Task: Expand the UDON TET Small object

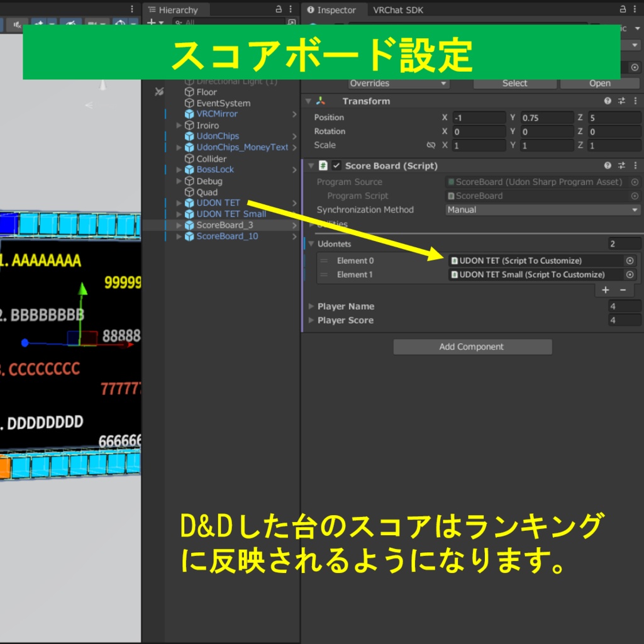Action: tap(179, 214)
